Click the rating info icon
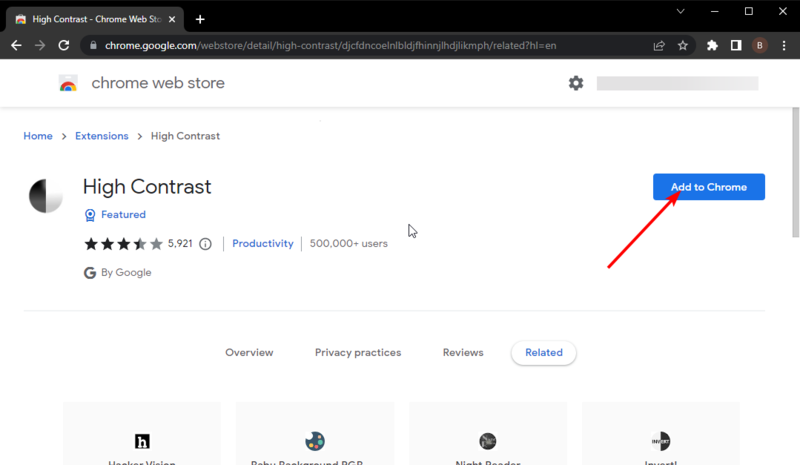Viewport: 800px width, 465px height. click(x=206, y=244)
